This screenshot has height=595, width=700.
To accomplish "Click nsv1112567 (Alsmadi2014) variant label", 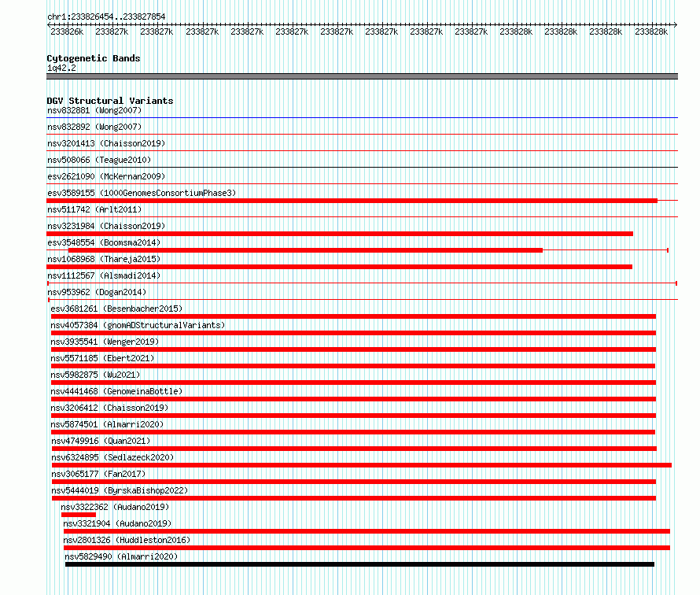I will pos(104,275).
